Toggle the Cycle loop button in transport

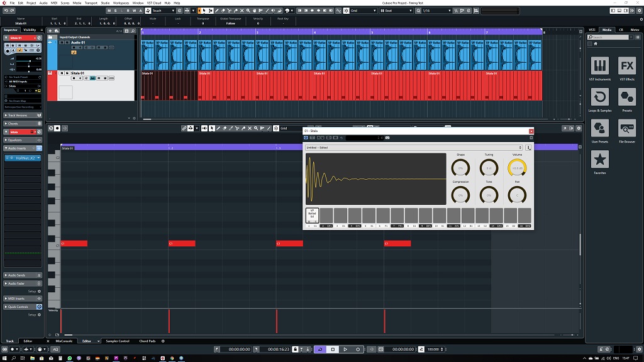320,349
